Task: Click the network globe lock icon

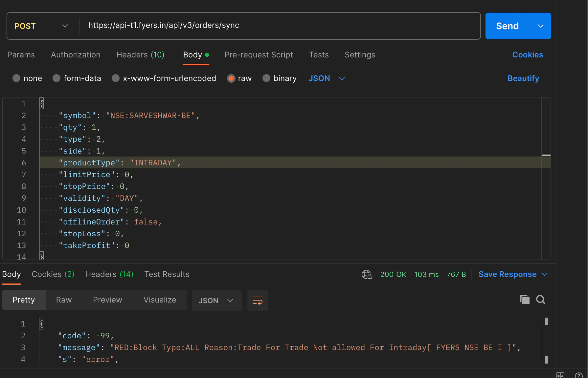Action: [x=367, y=274]
